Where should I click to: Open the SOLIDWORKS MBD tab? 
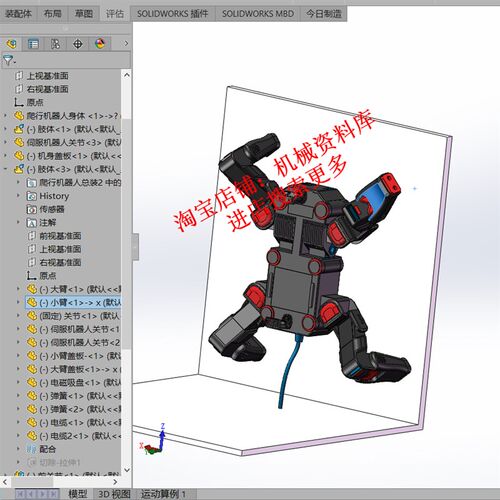(x=258, y=14)
